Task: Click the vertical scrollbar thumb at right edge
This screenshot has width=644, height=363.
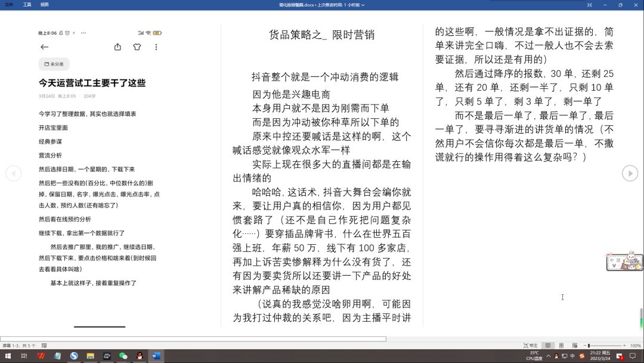Action: click(641, 318)
